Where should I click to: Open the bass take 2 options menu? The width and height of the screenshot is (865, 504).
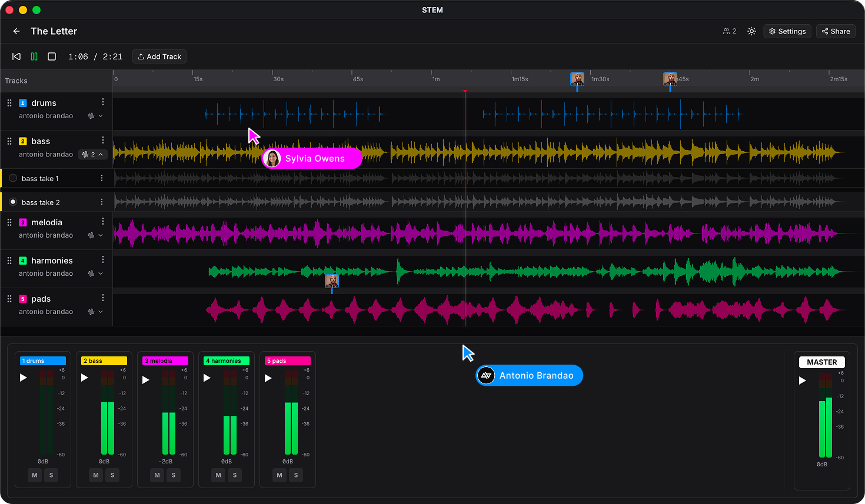103,202
